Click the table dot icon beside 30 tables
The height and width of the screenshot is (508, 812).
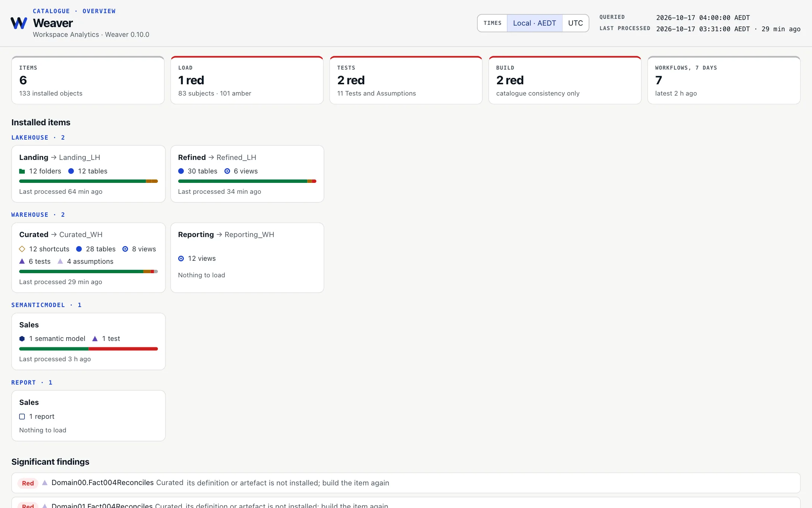pos(181,171)
